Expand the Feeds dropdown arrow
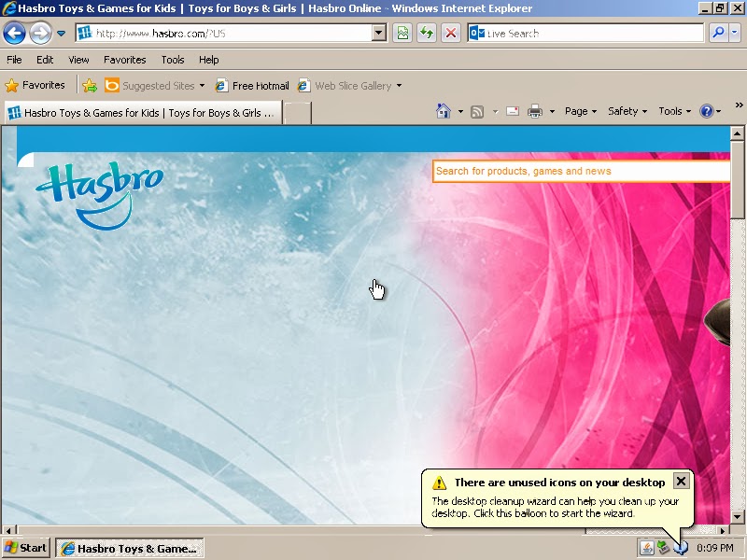 495,111
